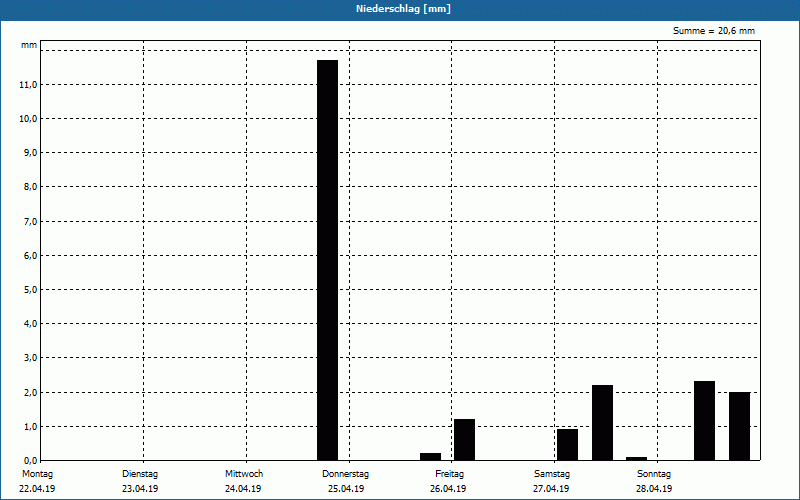This screenshot has height=500, width=800.
Task: Select the Montag day label
Action: (37, 474)
